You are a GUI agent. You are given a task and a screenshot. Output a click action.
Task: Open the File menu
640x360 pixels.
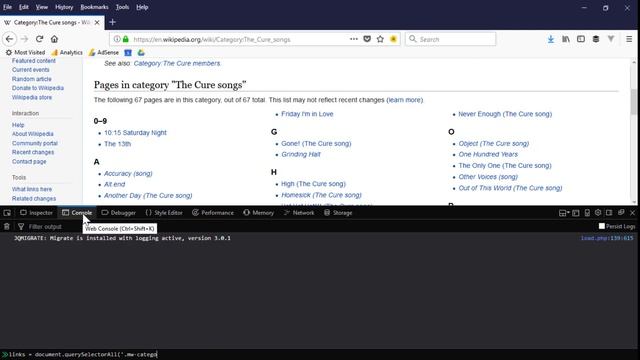7,7
